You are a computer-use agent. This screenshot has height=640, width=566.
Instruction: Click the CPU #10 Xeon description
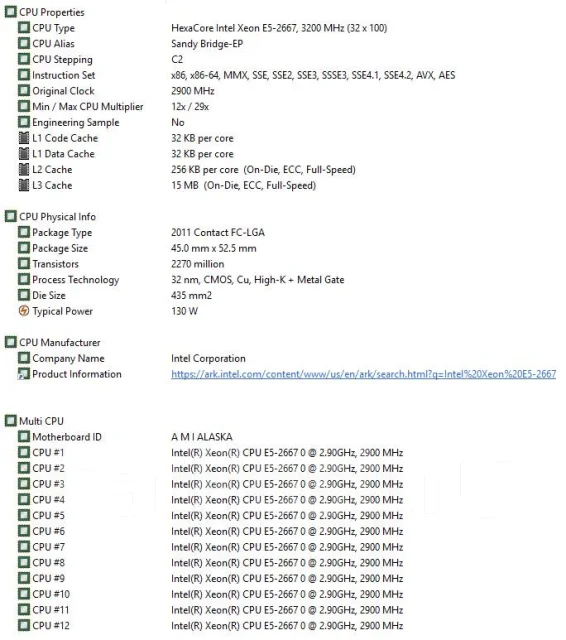click(x=287, y=594)
